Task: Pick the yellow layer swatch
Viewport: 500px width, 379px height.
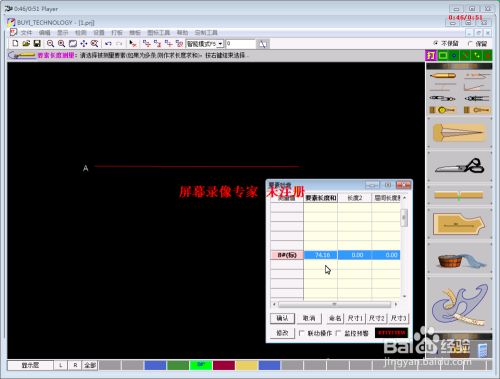Action: (247, 365)
